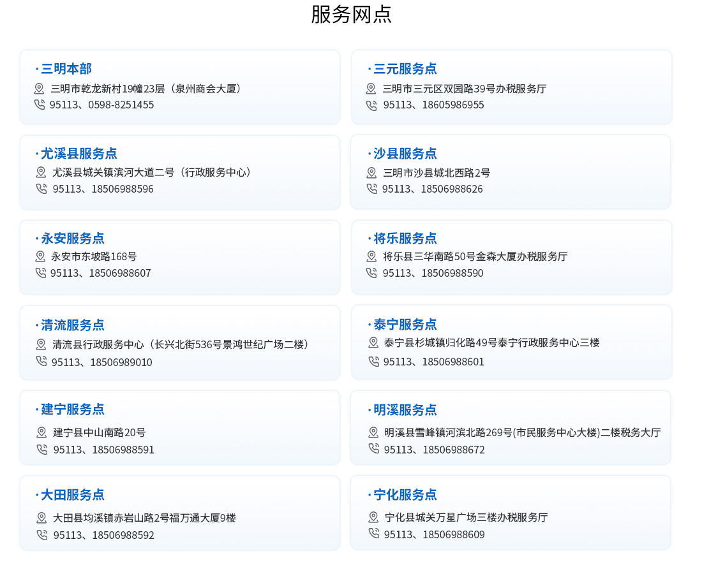Viewport: 702px width, 588px height.
Task: Click phone icon in 三元服务点 card
Action: (x=371, y=106)
